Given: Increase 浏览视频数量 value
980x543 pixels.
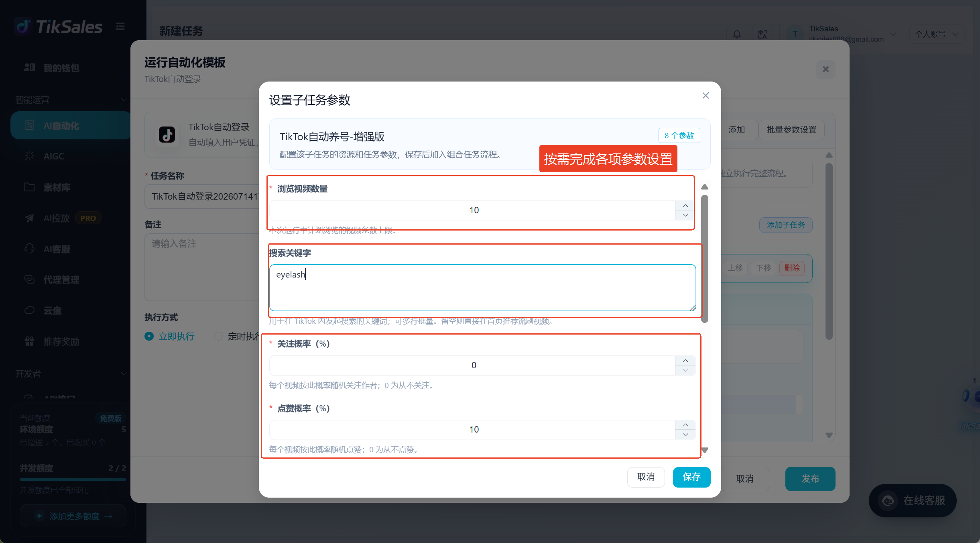Looking at the screenshot, I should tap(685, 206).
